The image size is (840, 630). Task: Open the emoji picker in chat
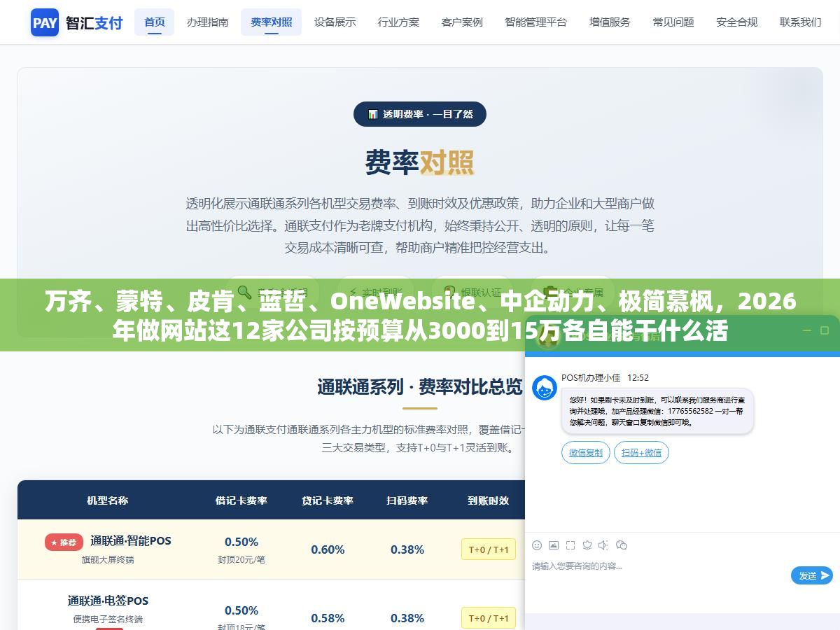537,545
